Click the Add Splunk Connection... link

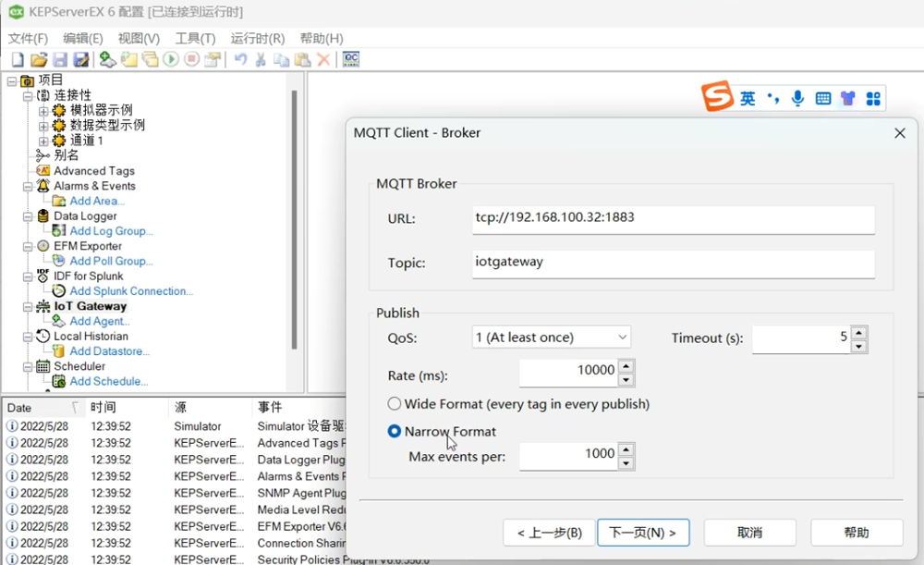click(x=131, y=290)
